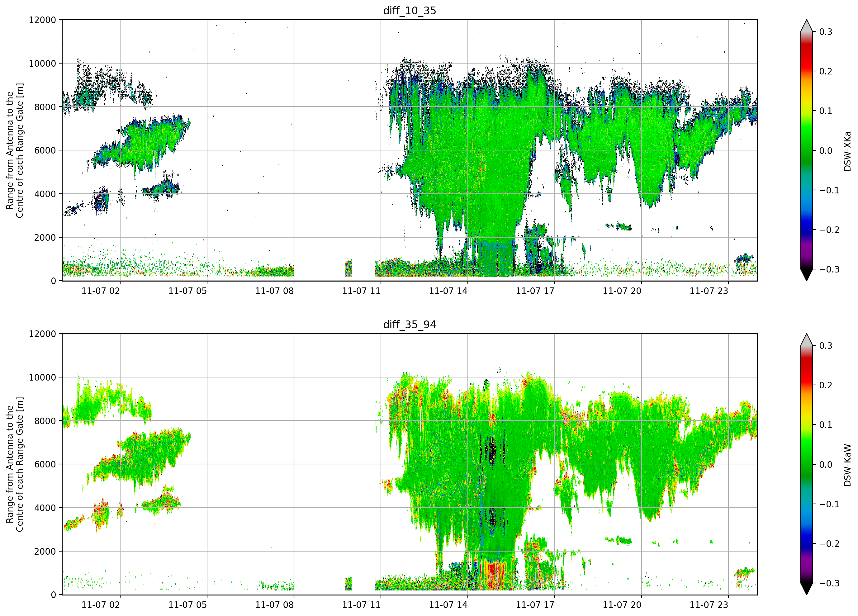Select the 4000 y-tick in diff_10_35 plot

click(x=45, y=194)
